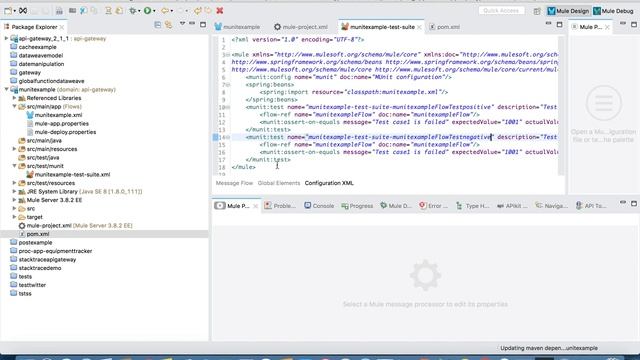Select the globalfunctiondataweave project
Viewport: 640px width, 360px height.
[x=51, y=81]
